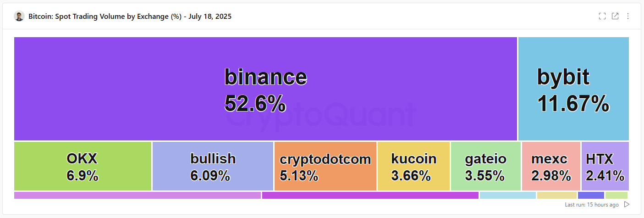This screenshot has height=218, width=644.
Task: Open the author avatar profile
Action: 19,17
